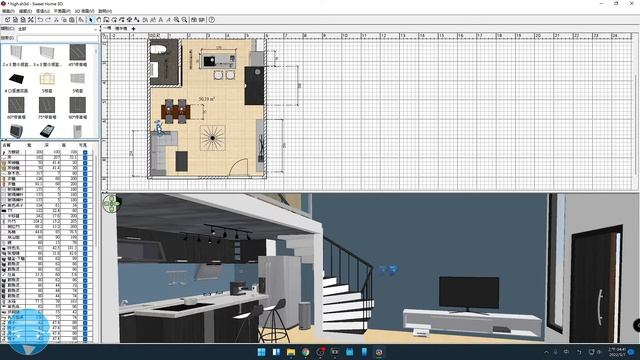Sort furniture list by the 可見 column header
640x360 pixels.
[83, 145]
